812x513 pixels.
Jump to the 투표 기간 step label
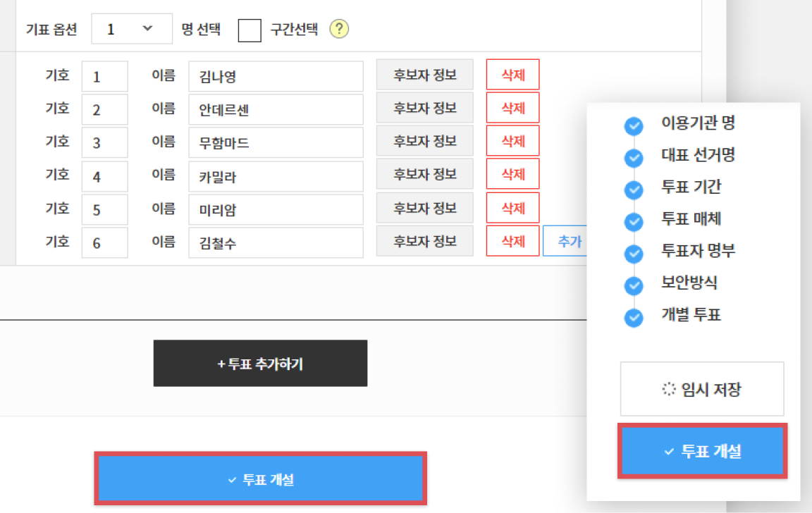click(691, 187)
